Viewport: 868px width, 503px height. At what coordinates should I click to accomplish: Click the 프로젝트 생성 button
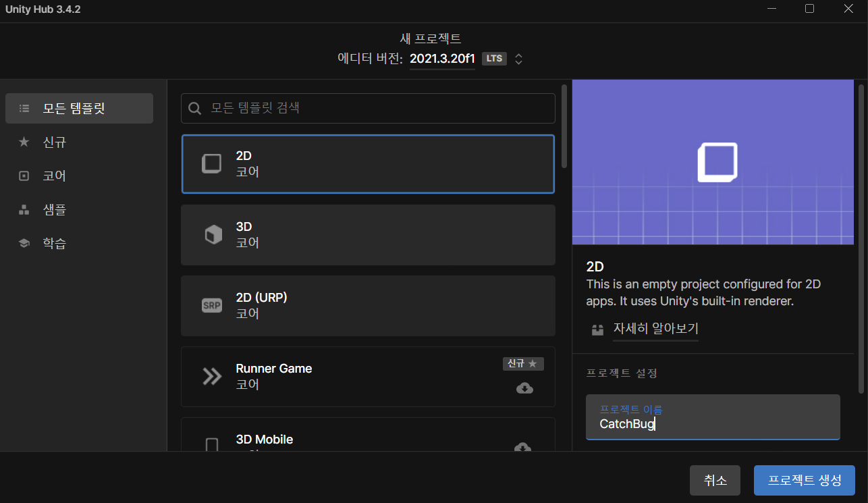[x=805, y=481]
